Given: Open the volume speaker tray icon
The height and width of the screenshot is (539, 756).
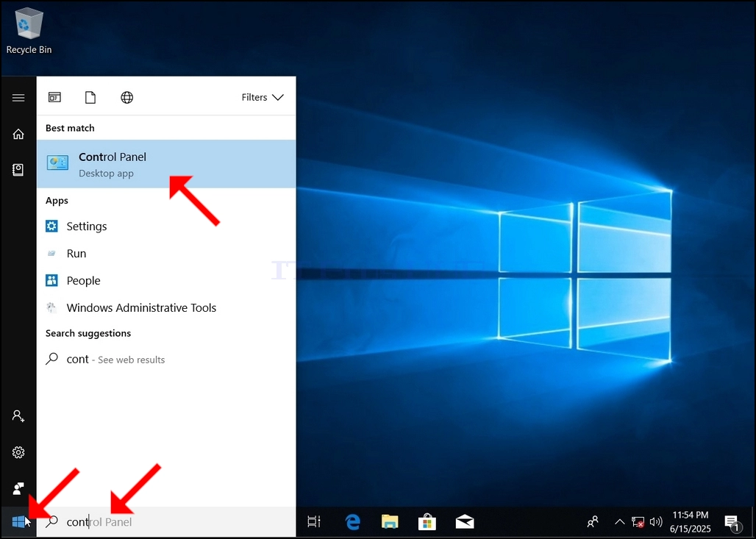Looking at the screenshot, I should click(x=656, y=521).
